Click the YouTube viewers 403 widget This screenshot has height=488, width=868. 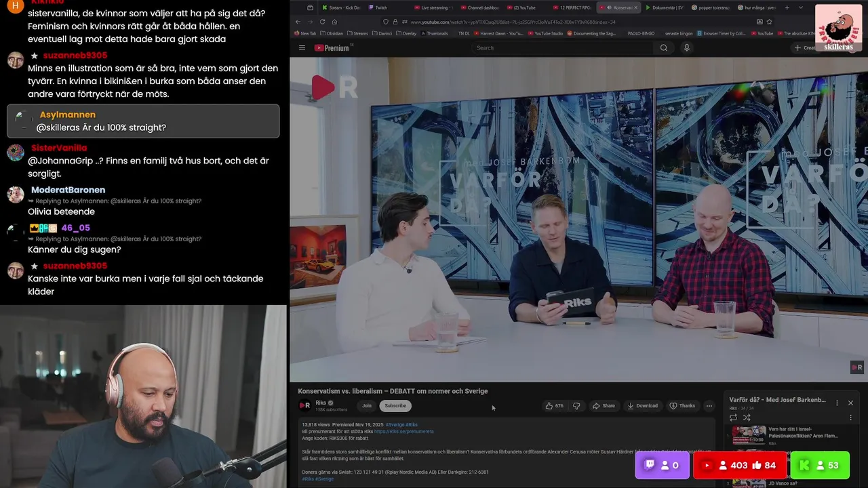click(x=740, y=466)
